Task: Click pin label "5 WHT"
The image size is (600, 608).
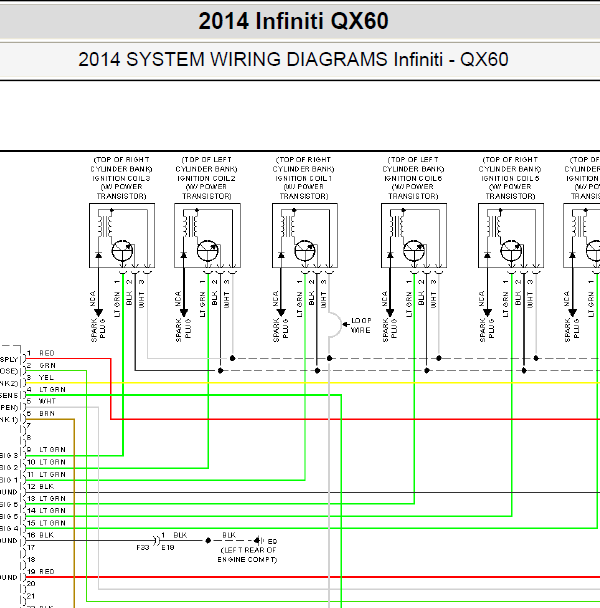Action: (41, 401)
